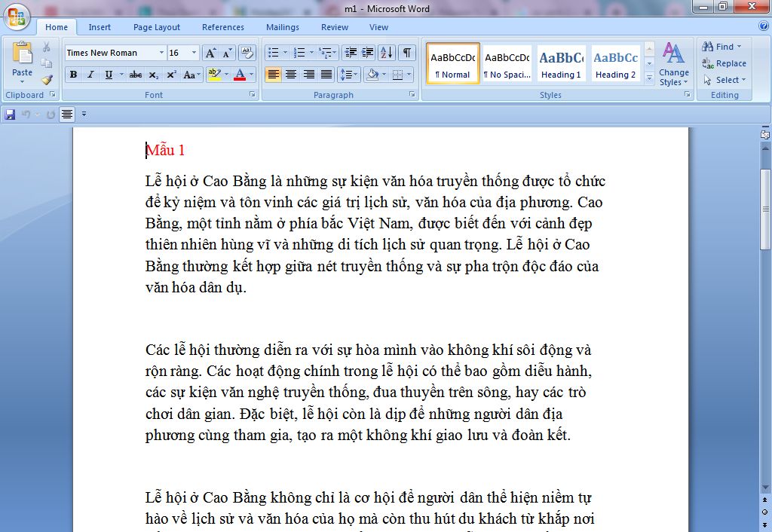Click the Cut scissors icon
Image resolution: width=772 pixels, height=532 pixels.
coord(46,47)
